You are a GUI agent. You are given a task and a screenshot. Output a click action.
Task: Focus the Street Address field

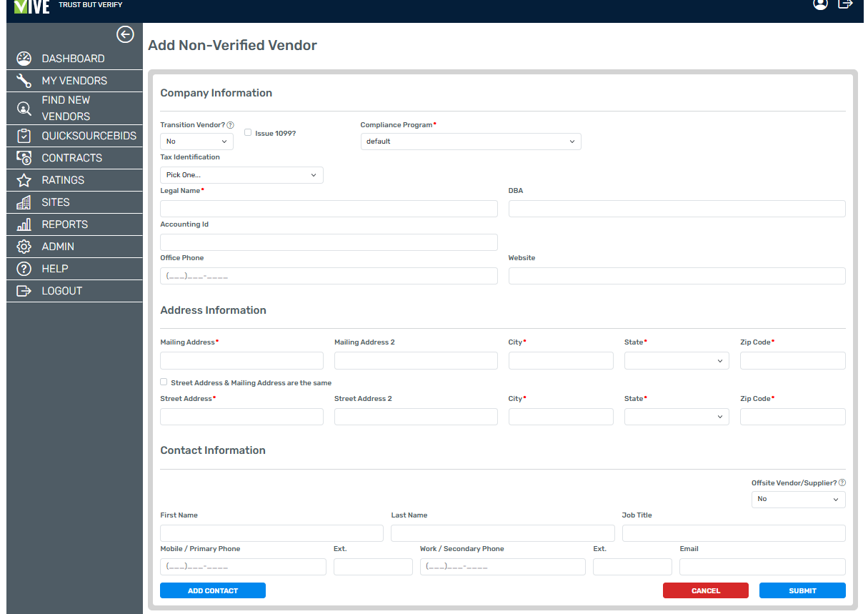tap(241, 417)
